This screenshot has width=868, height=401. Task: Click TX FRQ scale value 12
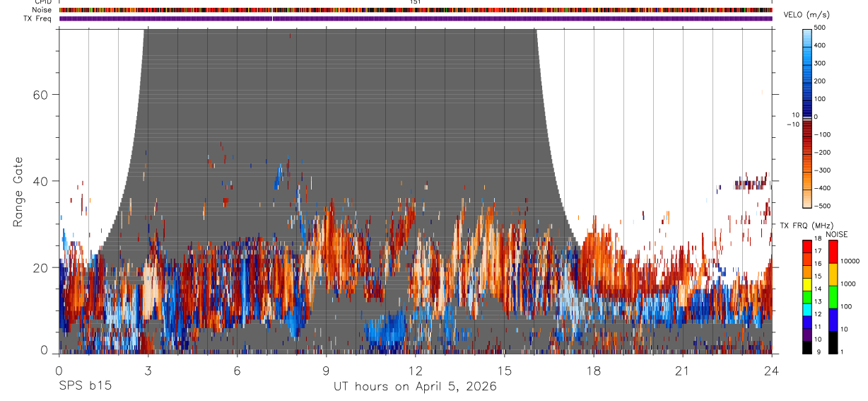click(818, 314)
